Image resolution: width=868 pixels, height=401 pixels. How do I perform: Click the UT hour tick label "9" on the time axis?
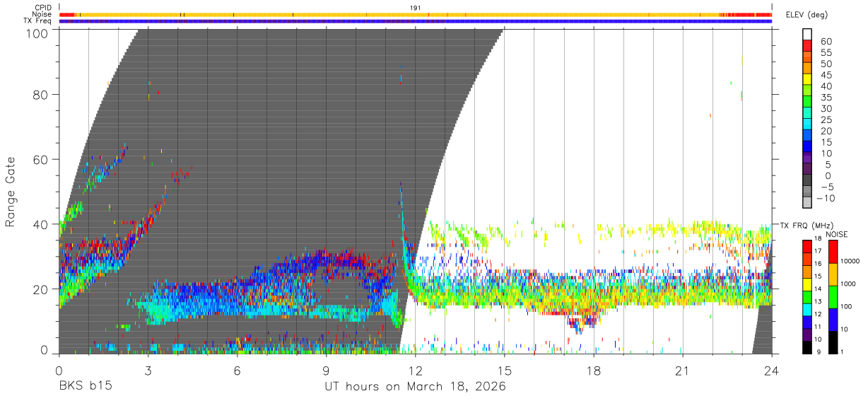326,371
